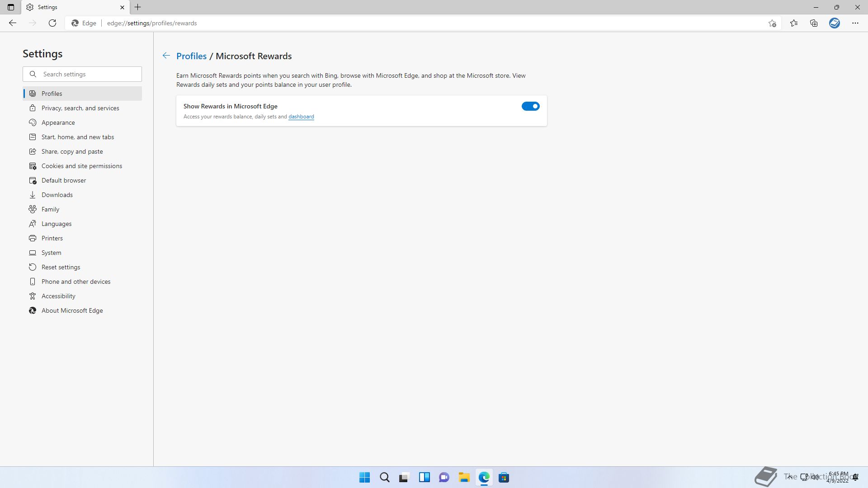Open Cookies and site permissions section

tap(82, 166)
